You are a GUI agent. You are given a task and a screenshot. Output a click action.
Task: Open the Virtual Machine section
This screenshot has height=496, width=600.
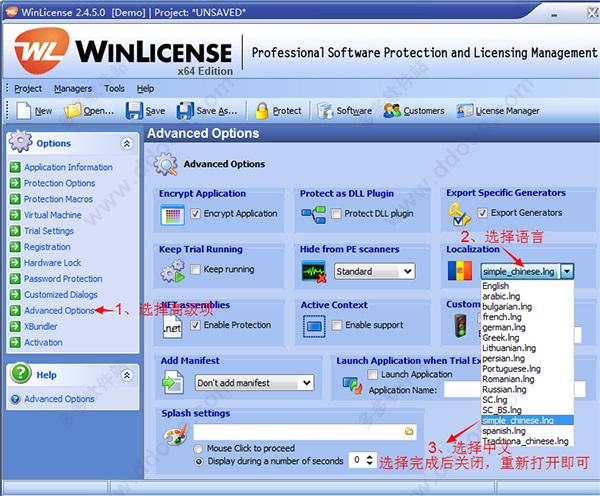point(52,215)
